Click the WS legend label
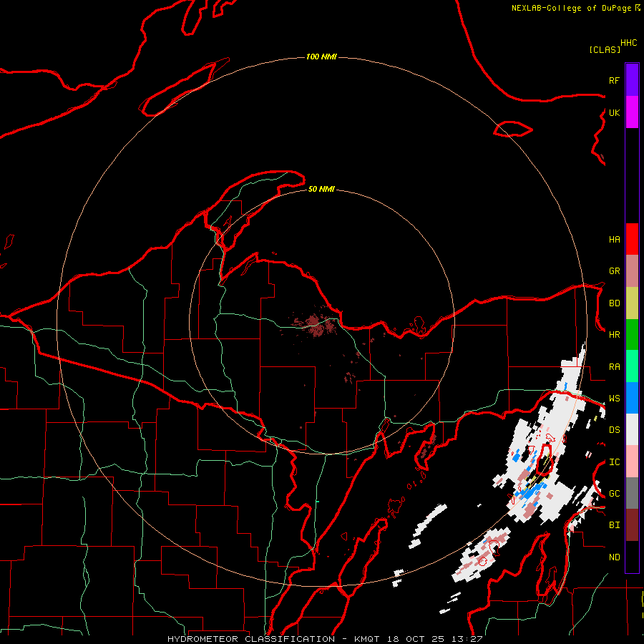644x644 pixels. tap(614, 399)
